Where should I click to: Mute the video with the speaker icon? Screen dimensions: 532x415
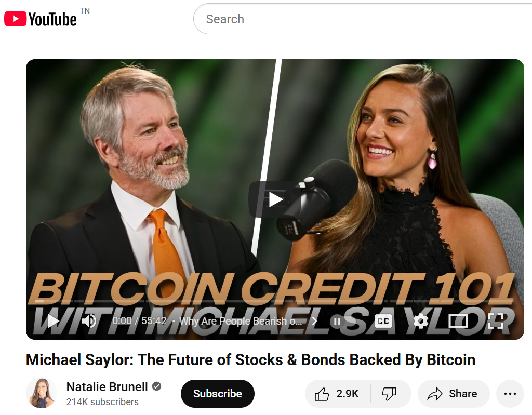click(x=89, y=320)
